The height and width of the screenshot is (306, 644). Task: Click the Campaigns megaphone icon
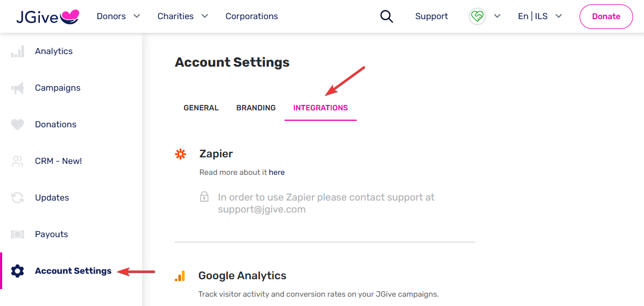click(x=17, y=88)
